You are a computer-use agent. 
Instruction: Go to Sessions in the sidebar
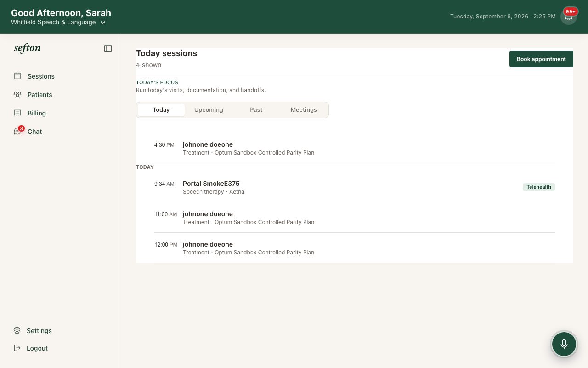click(x=41, y=76)
